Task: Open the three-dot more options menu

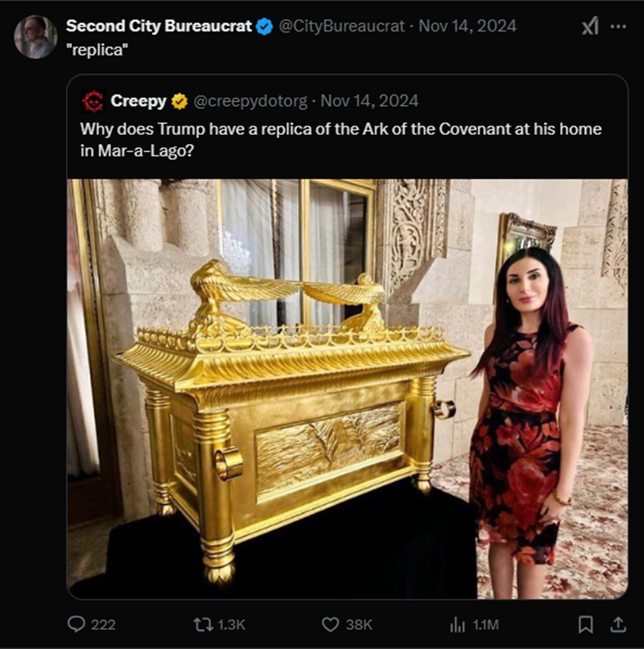Action: pyautogui.click(x=618, y=26)
